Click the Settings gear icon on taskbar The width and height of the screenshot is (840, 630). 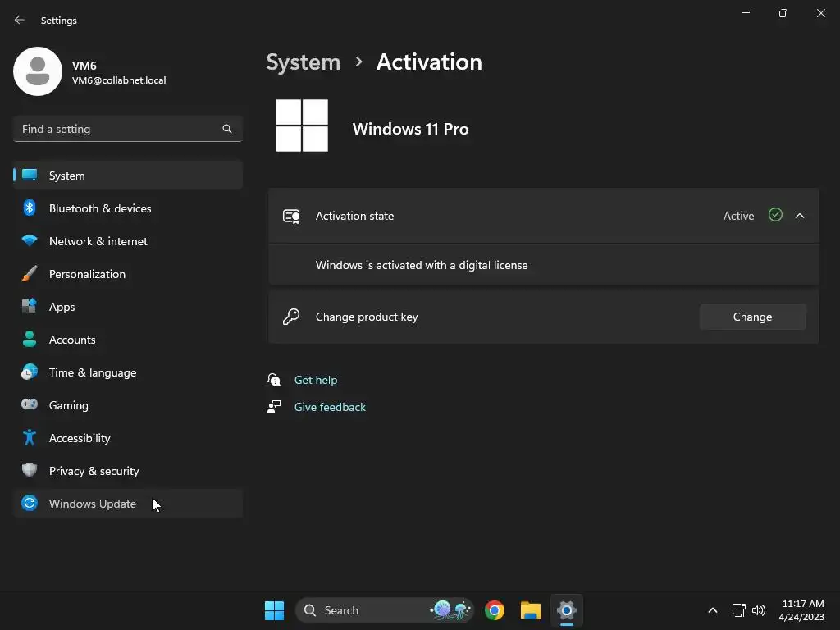[566, 610]
